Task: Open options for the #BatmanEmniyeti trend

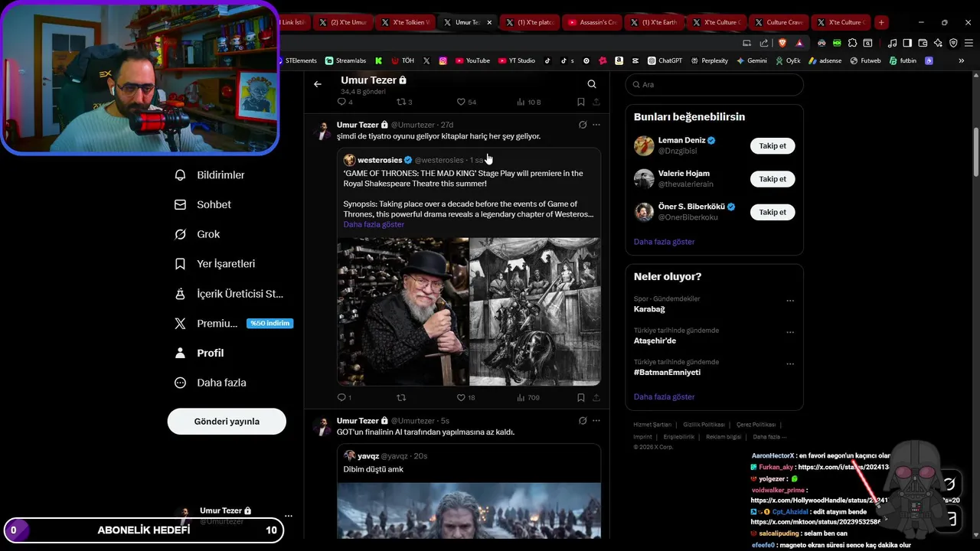Action: click(790, 364)
